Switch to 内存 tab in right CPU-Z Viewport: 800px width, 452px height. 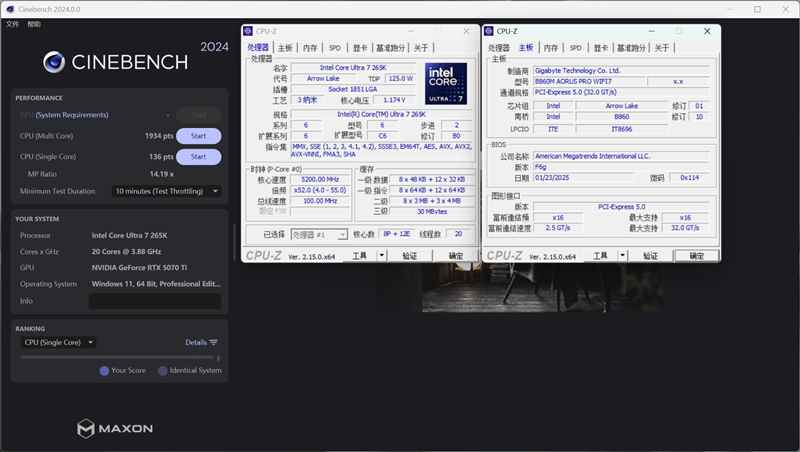click(x=551, y=47)
